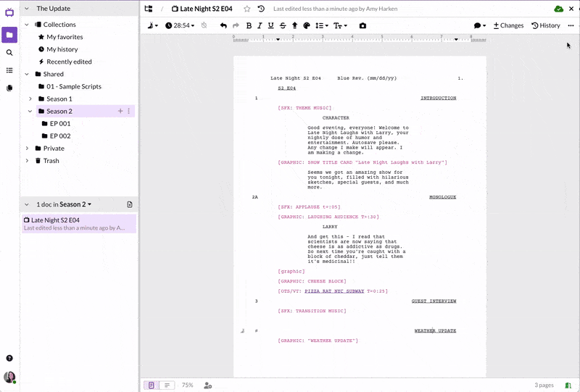Collapse The Update workspace header
580x392 pixels.
point(27,9)
